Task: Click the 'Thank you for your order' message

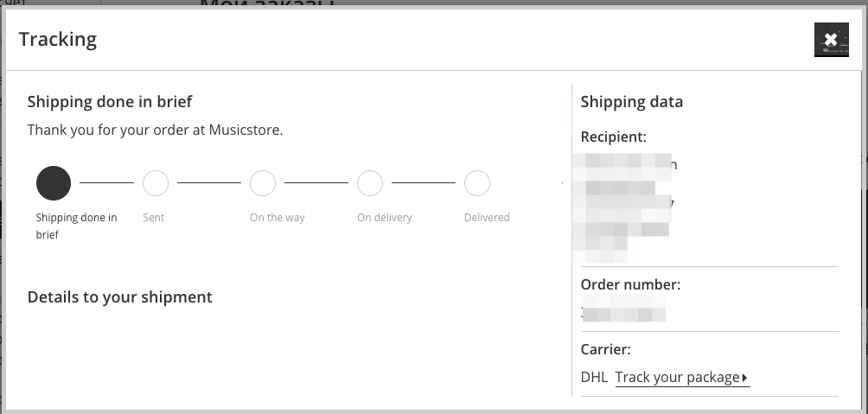Action: pos(156,131)
